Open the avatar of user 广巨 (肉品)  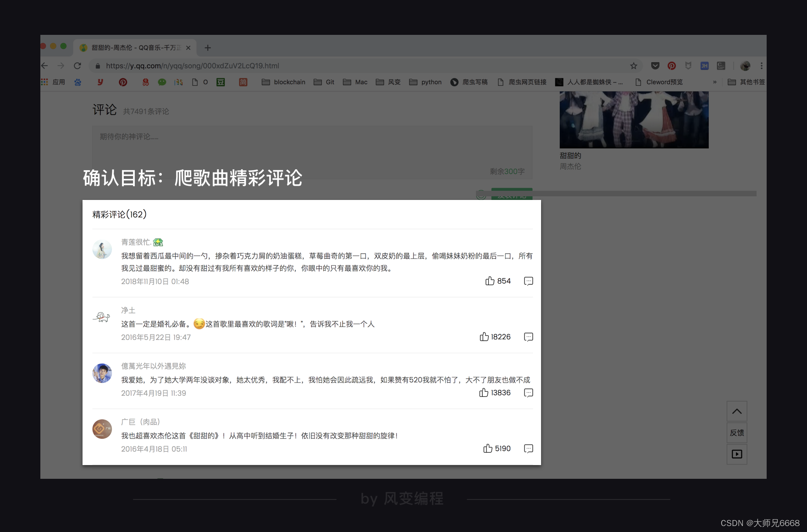point(102,429)
